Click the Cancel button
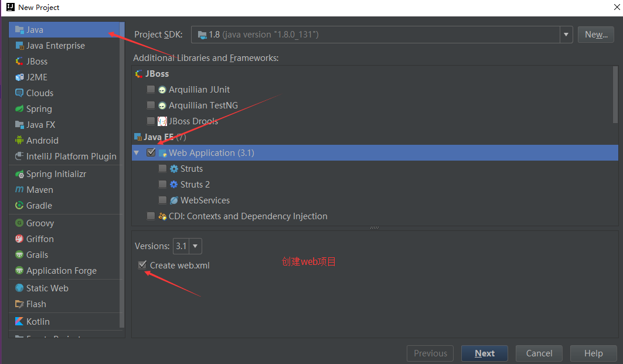Image resolution: width=623 pixels, height=364 pixels. pyautogui.click(x=539, y=353)
